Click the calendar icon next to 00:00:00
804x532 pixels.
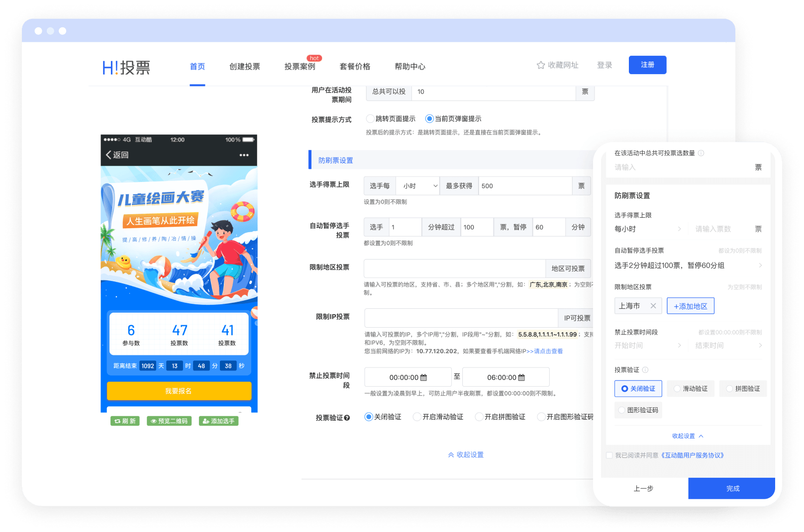(x=424, y=377)
